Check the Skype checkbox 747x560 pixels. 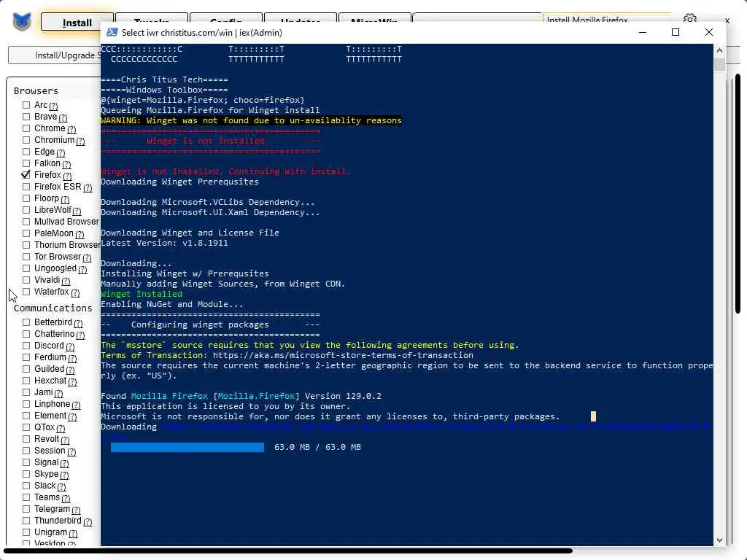(x=26, y=474)
